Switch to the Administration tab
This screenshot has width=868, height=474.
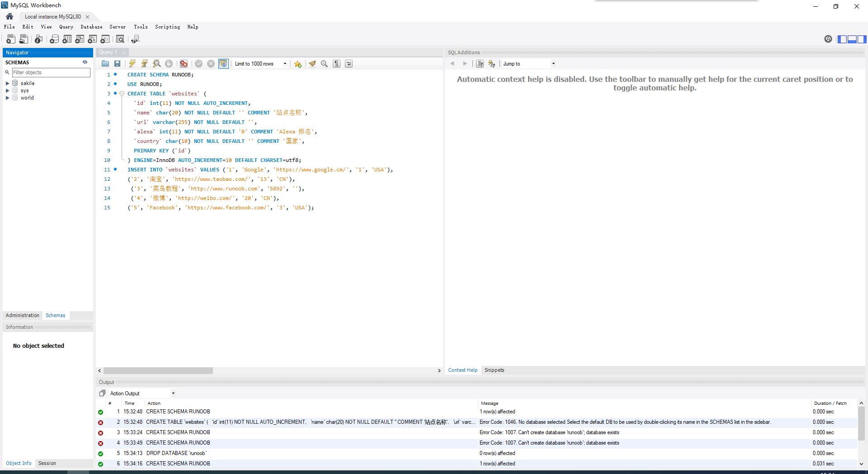23,315
